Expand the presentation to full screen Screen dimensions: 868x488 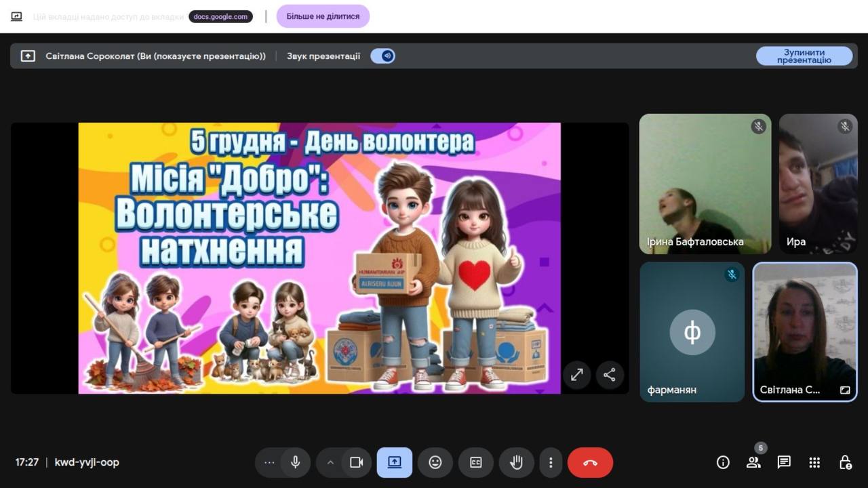point(577,375)
